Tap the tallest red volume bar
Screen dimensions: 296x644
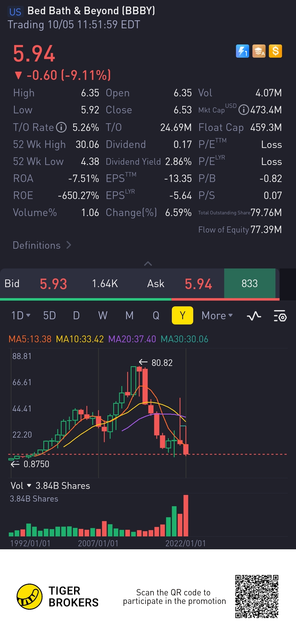point(186,516)
